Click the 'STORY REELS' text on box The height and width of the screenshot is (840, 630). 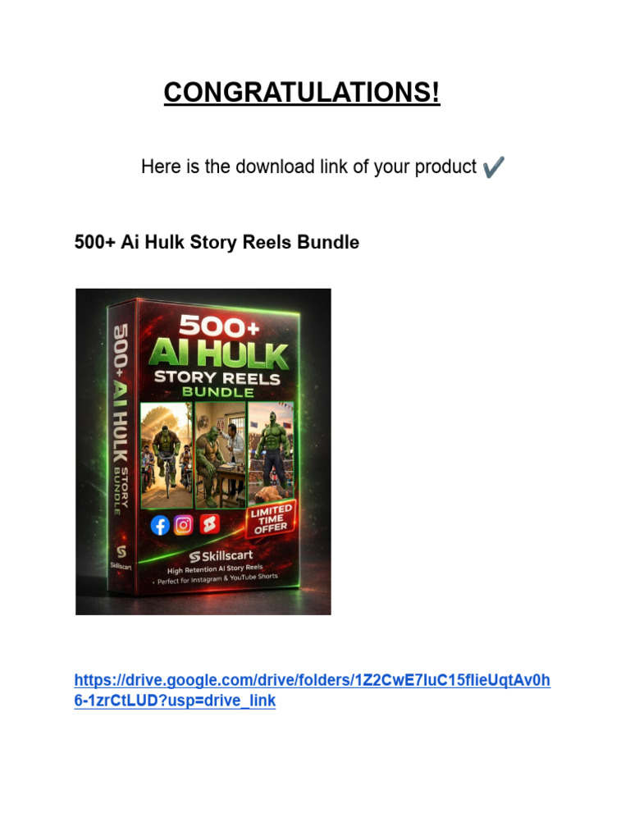[217, 378]
